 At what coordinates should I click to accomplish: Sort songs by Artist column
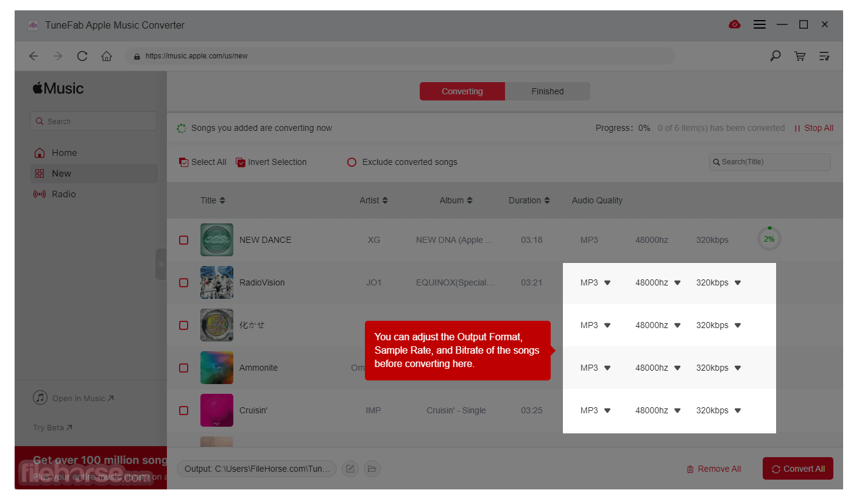pyautogui.click(x=373, y=200)
